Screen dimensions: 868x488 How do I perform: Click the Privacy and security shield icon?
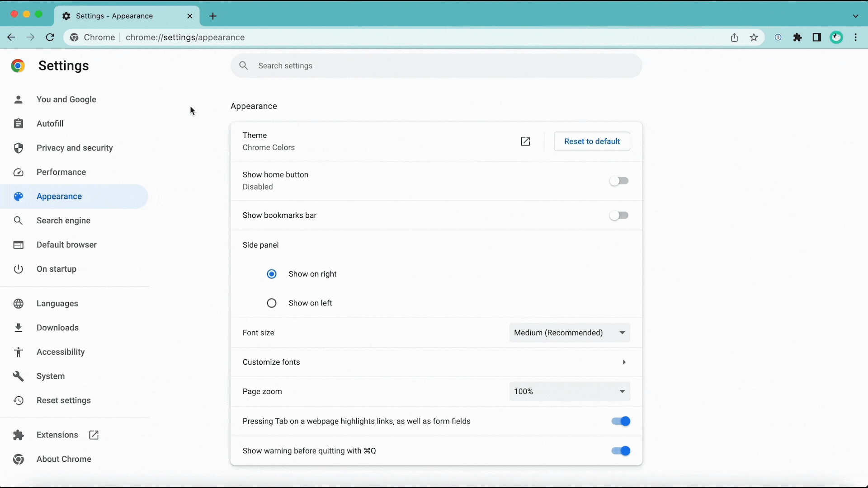[x=19, y=148]
